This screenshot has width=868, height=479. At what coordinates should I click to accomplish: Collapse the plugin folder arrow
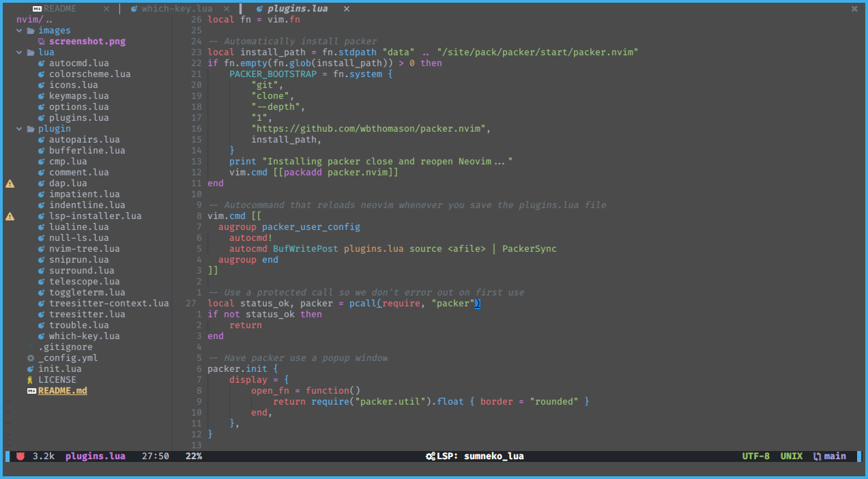(20, 129)
